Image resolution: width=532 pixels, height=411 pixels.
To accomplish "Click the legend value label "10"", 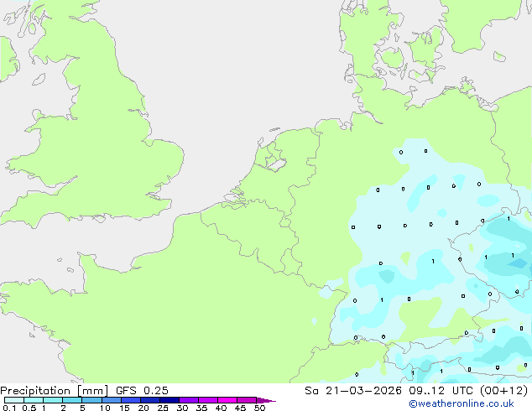I will [105, 408].
